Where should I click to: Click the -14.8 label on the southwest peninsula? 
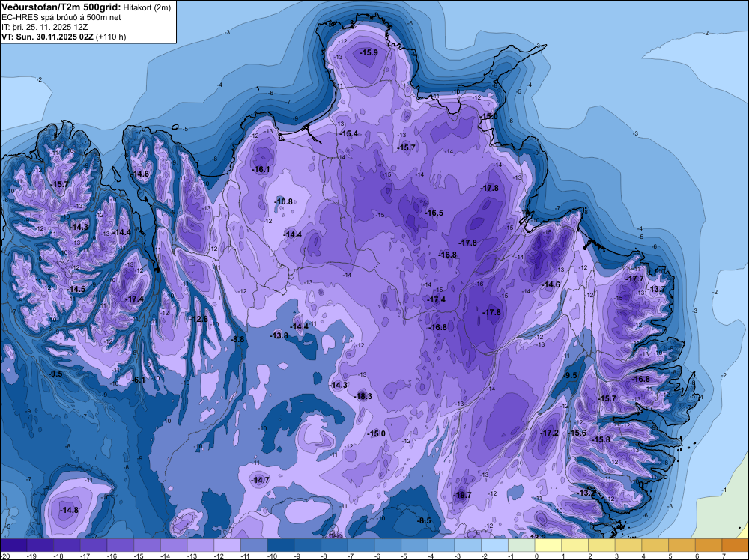(69, 511)
